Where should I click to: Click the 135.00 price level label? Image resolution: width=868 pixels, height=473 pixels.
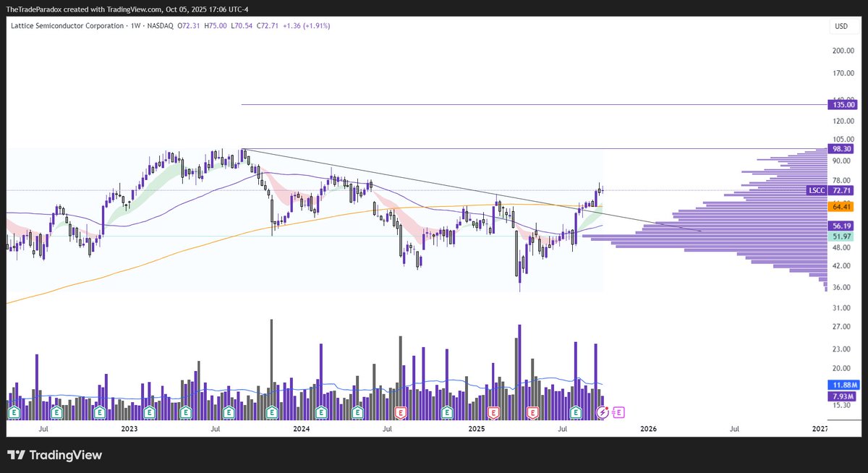coord(842,104)
